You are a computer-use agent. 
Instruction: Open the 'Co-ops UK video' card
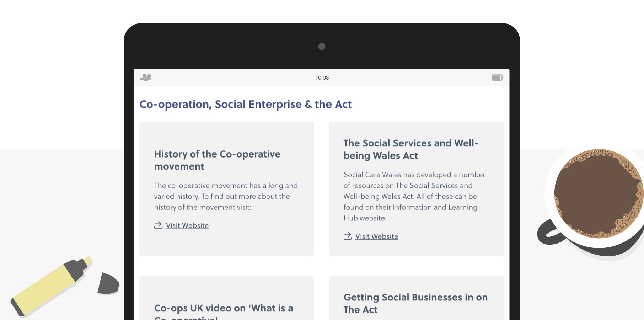[x=227, y=298]
